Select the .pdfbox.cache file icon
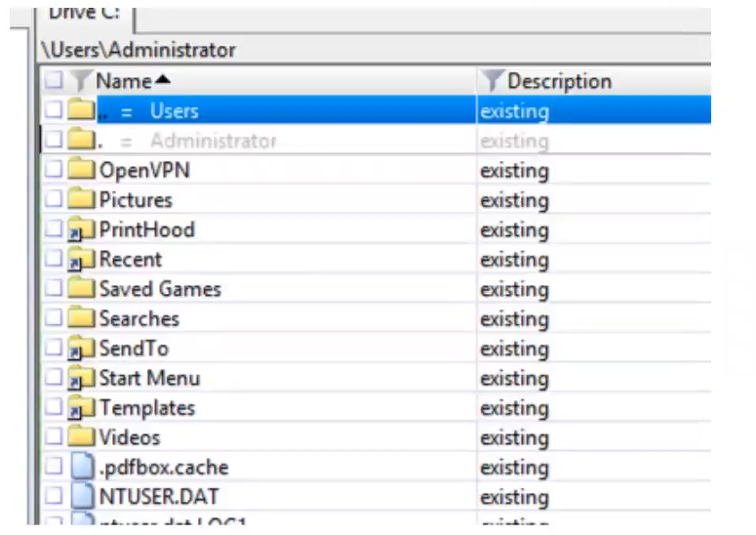 click(x=83, y=467)
